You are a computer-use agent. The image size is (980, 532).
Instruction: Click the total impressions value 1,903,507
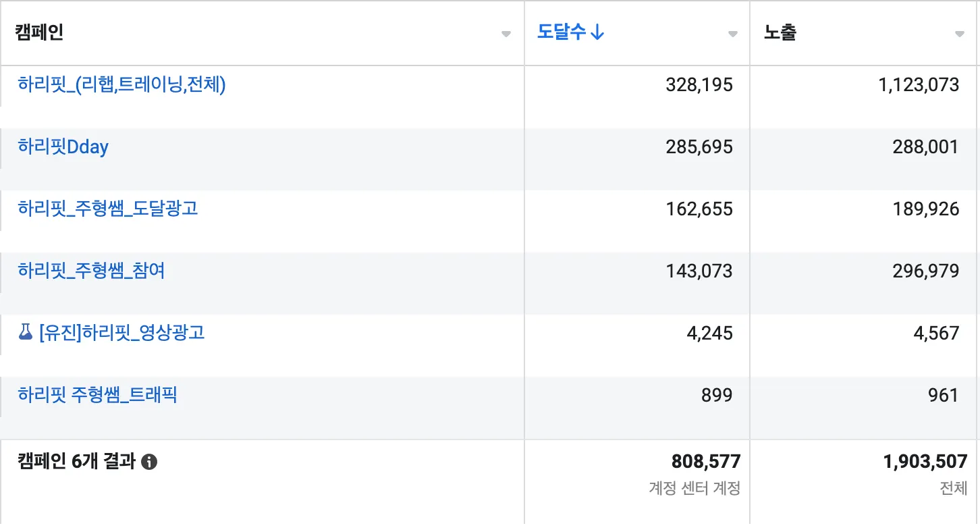tap(925, 462)
